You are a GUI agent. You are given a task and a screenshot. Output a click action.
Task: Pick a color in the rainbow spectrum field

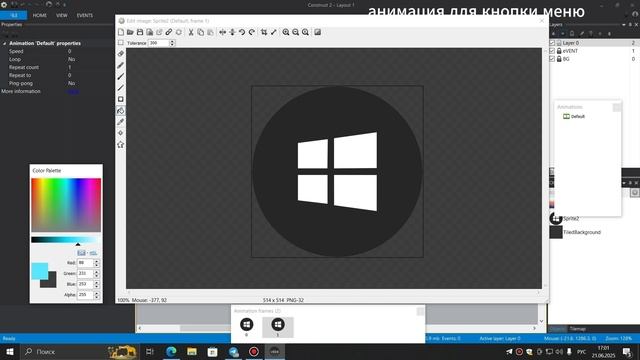click(x=66, y=205)
